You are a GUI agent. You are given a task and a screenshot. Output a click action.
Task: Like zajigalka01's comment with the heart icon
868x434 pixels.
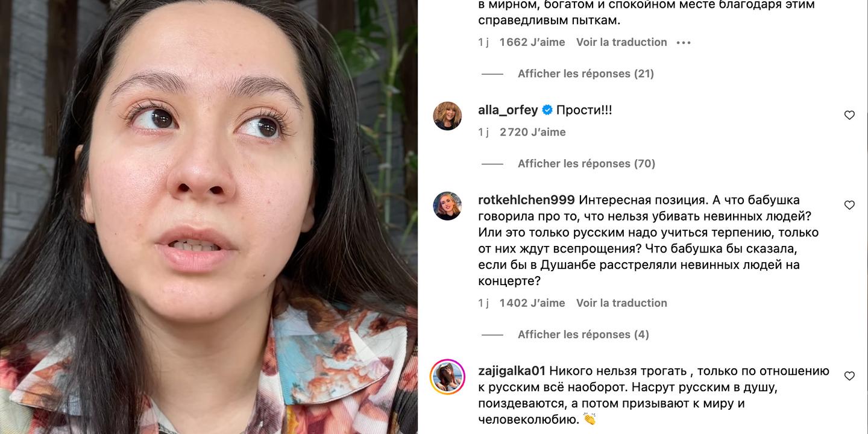click(849, 376)
